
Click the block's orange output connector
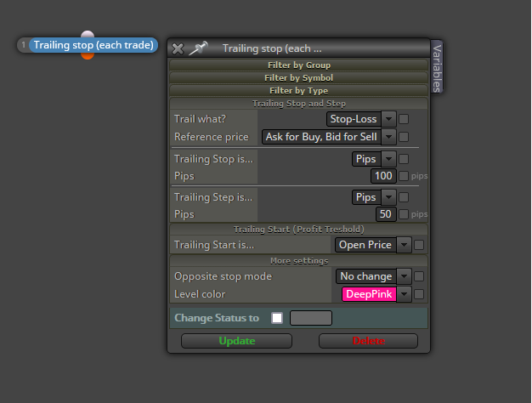(88, 56)
